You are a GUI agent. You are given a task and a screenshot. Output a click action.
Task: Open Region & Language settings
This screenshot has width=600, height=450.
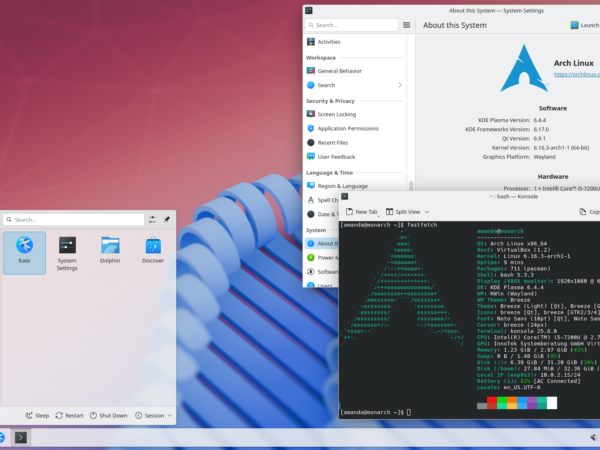[x=354, y=186]
